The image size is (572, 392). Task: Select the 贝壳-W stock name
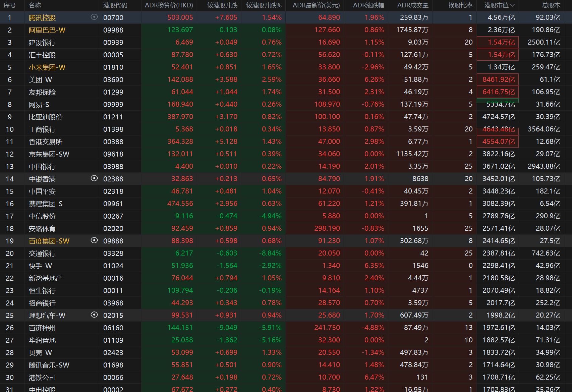coord(40,352)
